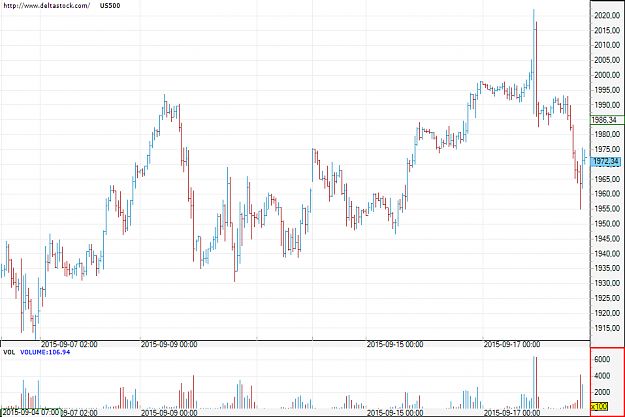Click the yellow x100 volume multiplier badge

599,407
